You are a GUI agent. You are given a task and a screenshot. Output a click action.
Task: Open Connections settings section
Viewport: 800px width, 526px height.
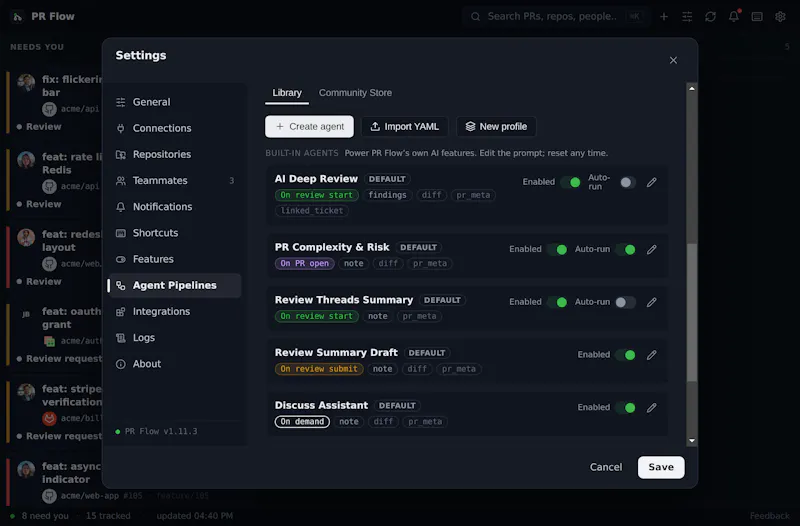(174, 128)
